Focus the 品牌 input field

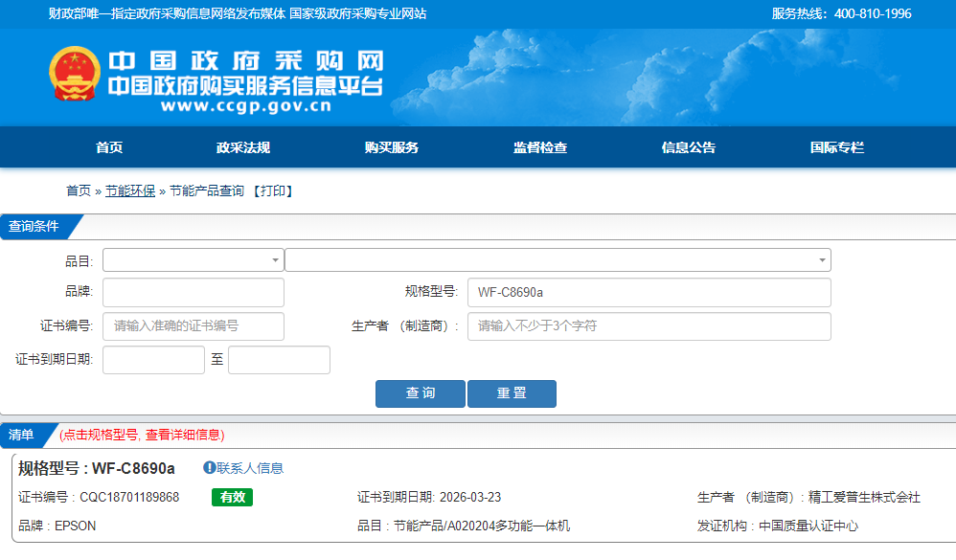pyautogui.click(x=193, y=293)
